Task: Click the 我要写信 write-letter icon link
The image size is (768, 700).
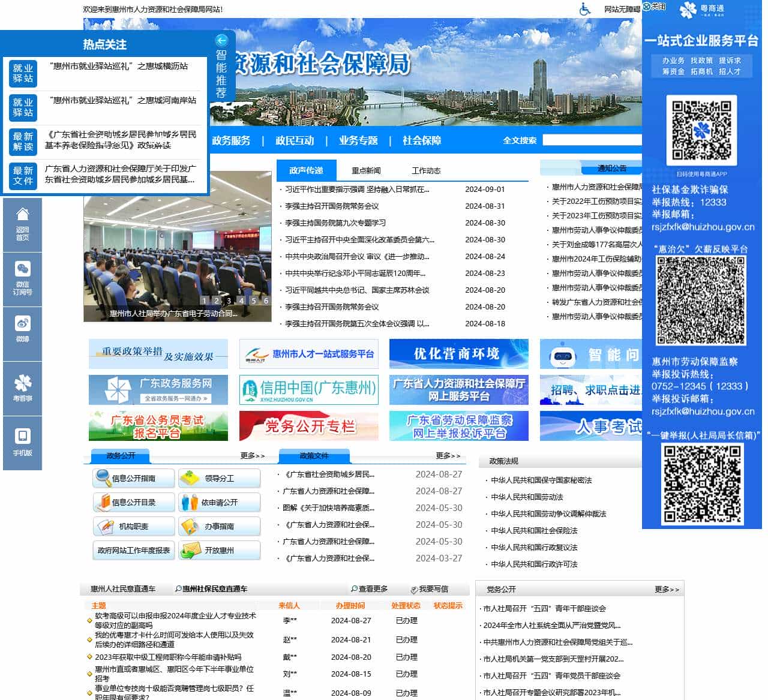Action: pyautogui.click(x=430, y=589)
